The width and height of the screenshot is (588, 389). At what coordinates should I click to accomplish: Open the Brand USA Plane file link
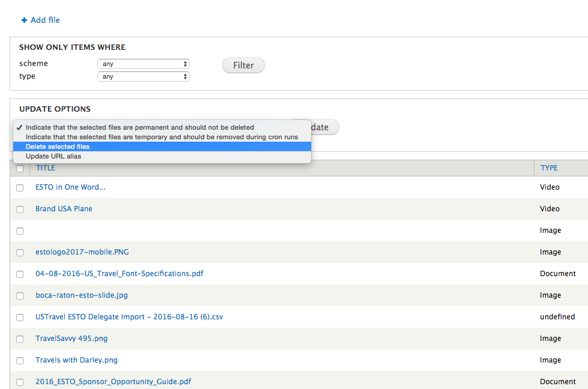pyautogui.click(x=64, y=209)
